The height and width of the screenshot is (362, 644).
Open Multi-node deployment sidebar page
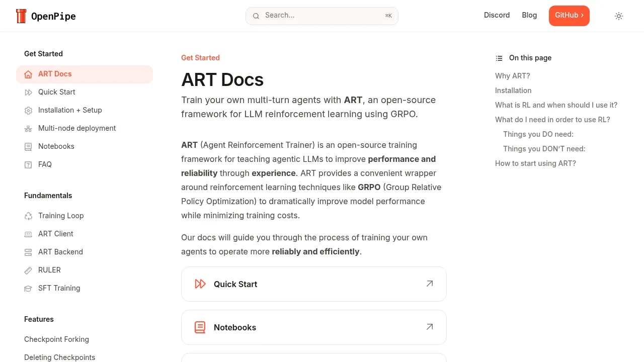coord(85,129)
